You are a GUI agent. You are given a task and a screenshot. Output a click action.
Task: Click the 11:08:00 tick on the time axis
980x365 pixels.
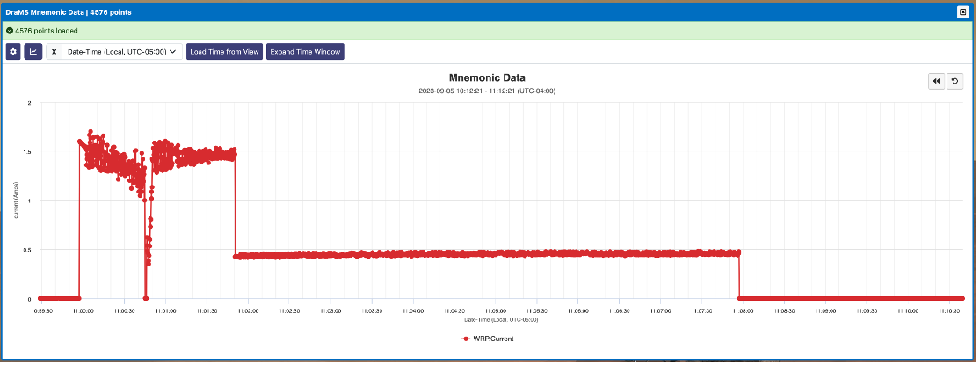[744, 310]
